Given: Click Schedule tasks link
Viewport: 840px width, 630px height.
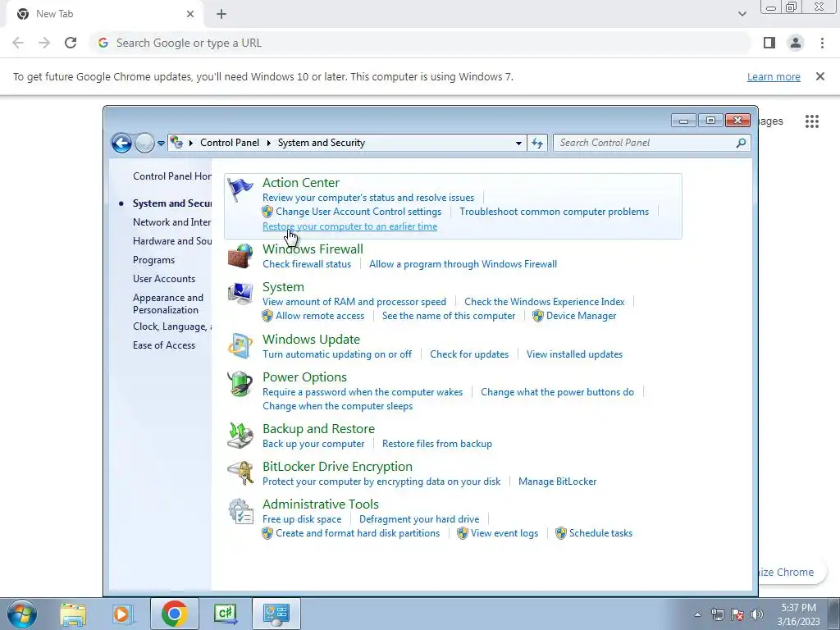Looking at the screenshot, I should [x=600, y=533].
